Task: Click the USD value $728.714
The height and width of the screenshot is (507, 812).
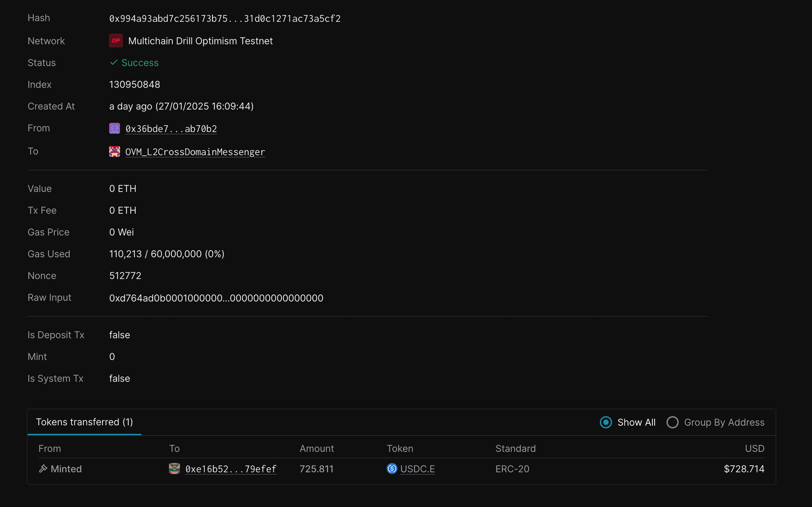Action: pos(744,469)
